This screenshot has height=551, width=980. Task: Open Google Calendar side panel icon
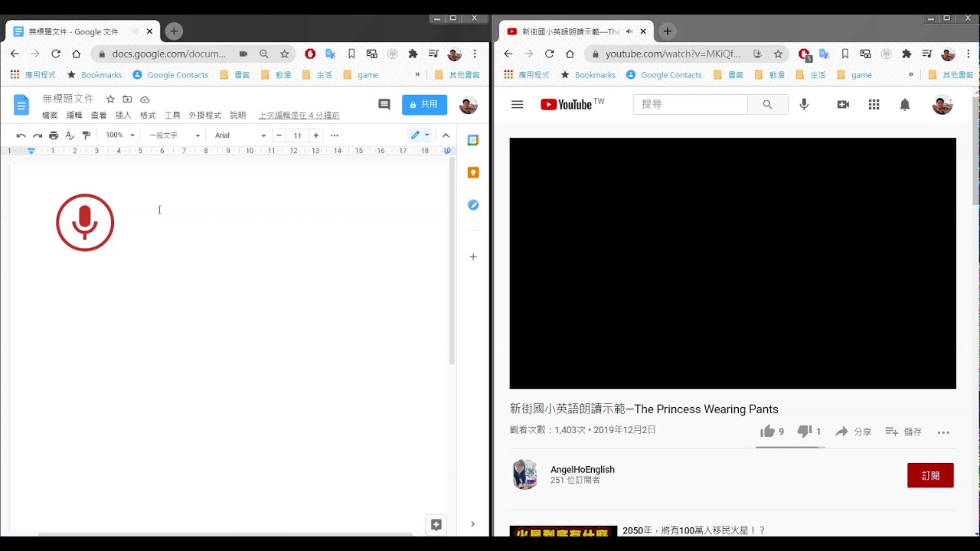(x=473, y=140)
